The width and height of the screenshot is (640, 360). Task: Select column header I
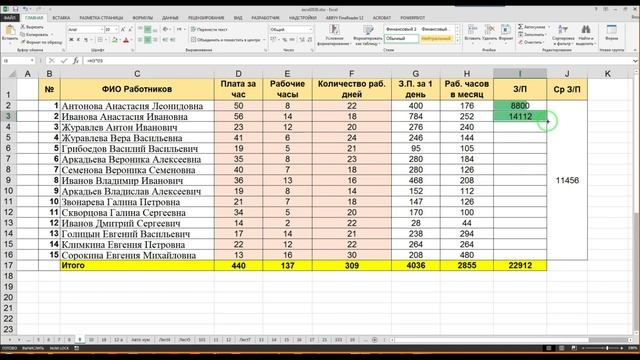click(520, 74)
